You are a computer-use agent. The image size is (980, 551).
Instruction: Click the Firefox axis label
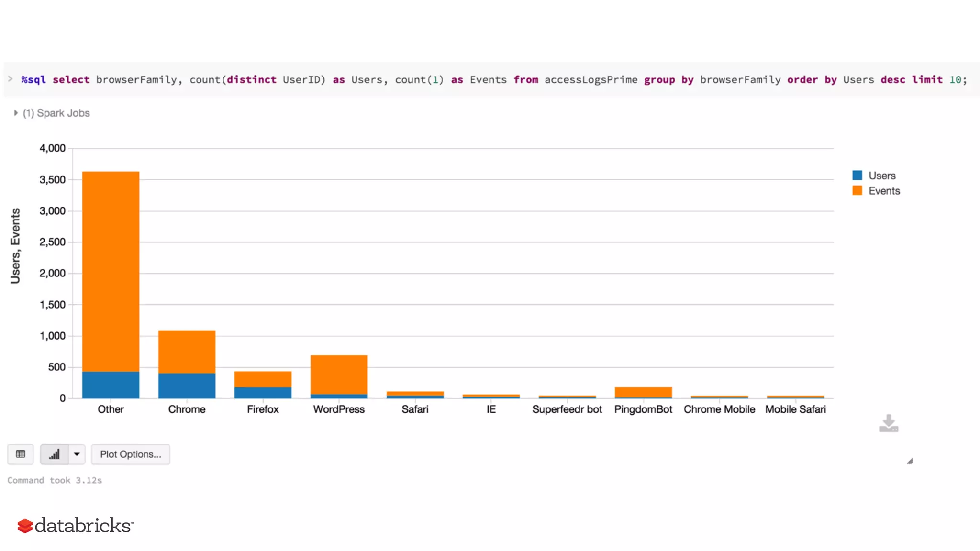[x=263, y=409]
